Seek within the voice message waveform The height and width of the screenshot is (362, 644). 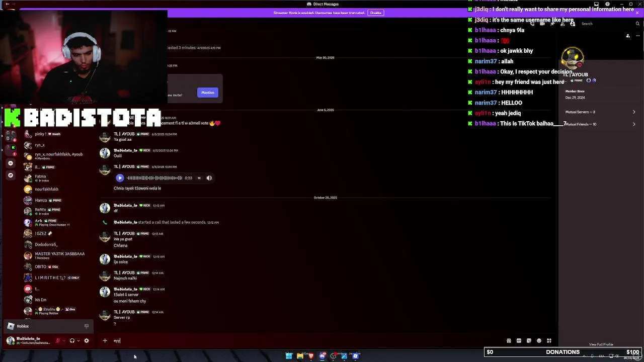(x=154, y=178)
